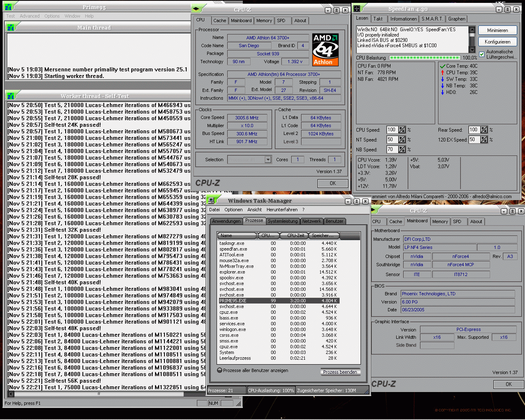Switch to Mainboard tab in top CPU-Z
The width and height of the screenshot is (525, 420).
click(x=241, y=21)
